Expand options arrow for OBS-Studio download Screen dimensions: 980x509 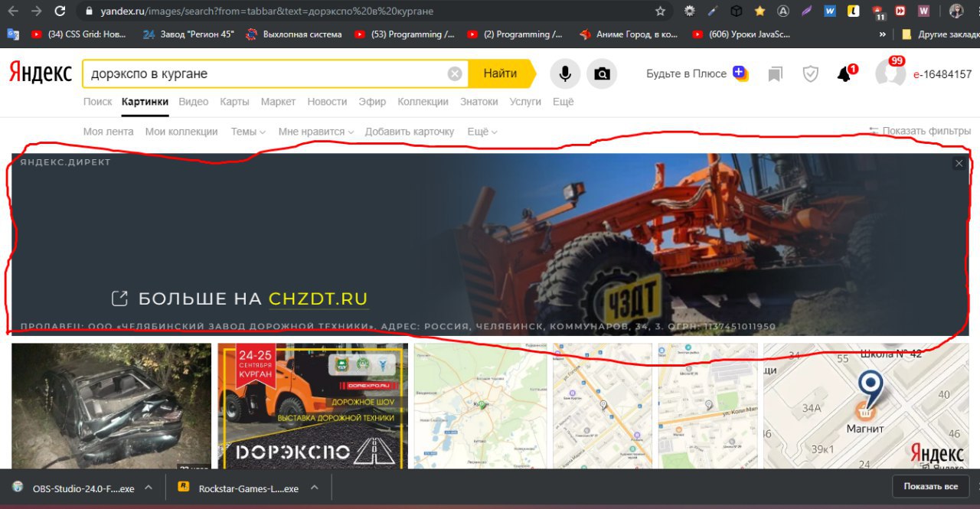(x=149, y=488)
